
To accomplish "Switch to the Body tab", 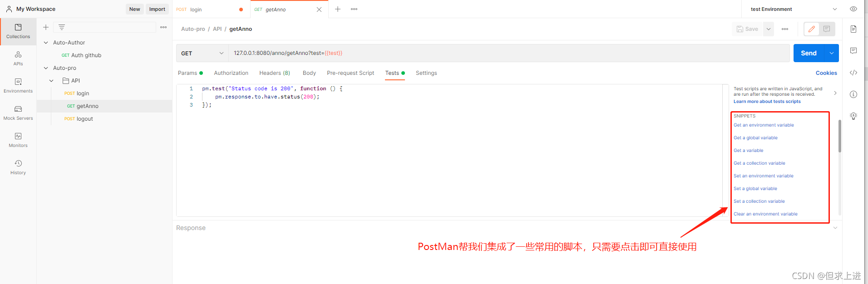I will point(309,73).
